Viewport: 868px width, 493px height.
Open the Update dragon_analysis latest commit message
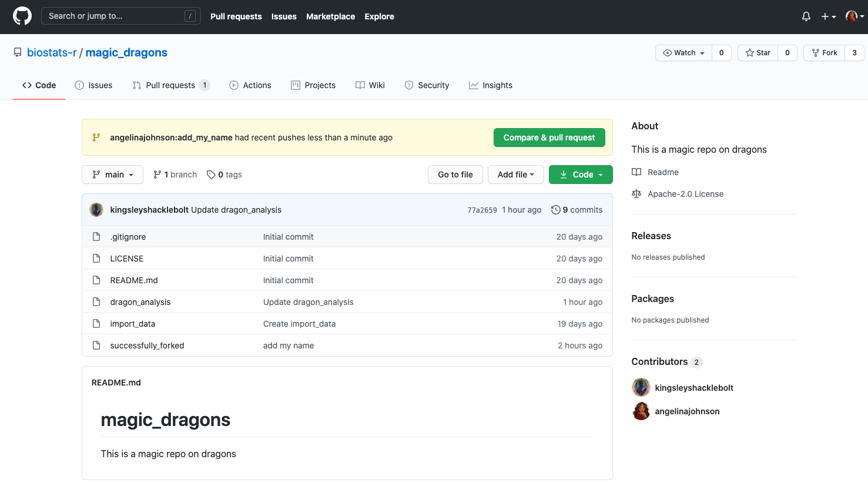236,210
